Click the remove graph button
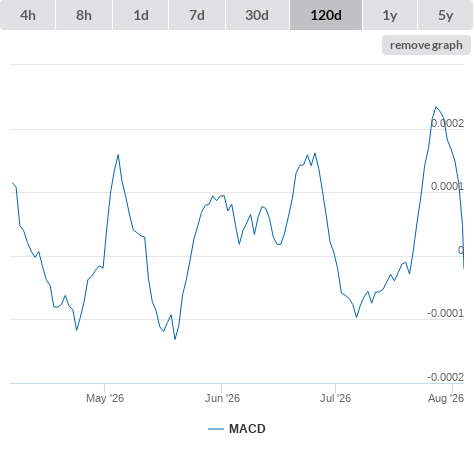The height and width of the screenshot is (455, 474). coord(426,45)
